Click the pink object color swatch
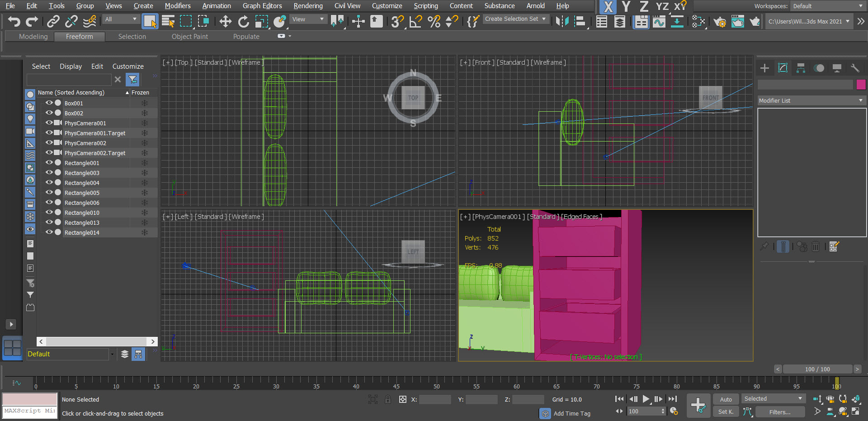The image size is (868, 421). click(x=861, y=85)
